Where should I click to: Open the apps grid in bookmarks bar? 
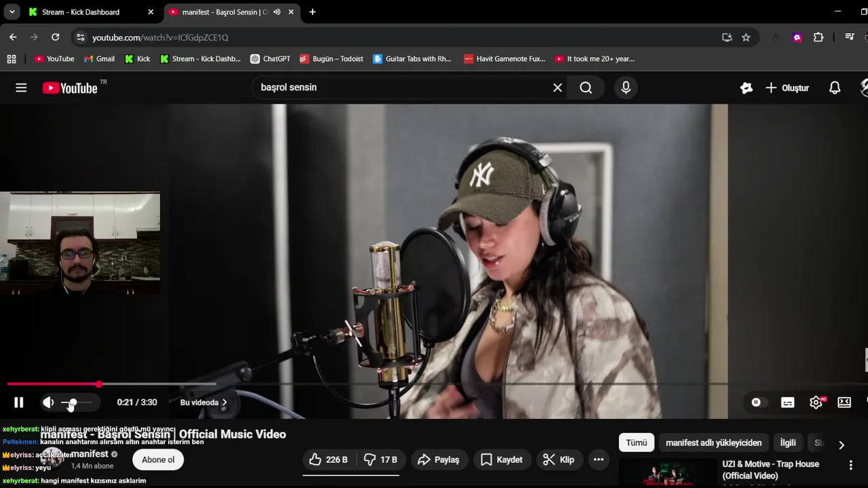click(12, 59)
